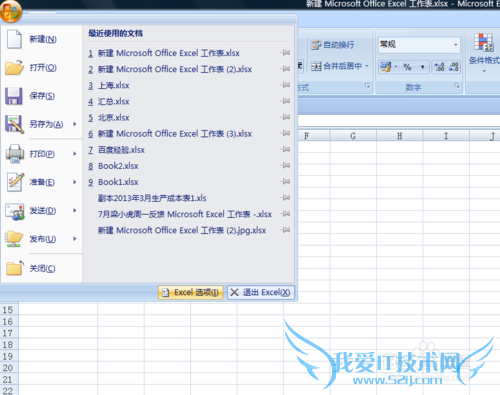Open 副本2013年3月生产成本表1.xls
Viewport: 500px width, 395px height.
coord(152,198)
